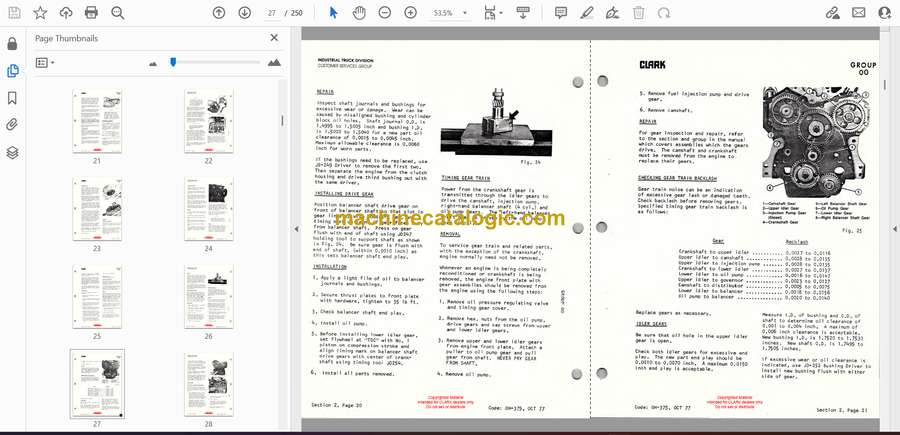
Task: Send the file by email
Action: coord(859,13)
